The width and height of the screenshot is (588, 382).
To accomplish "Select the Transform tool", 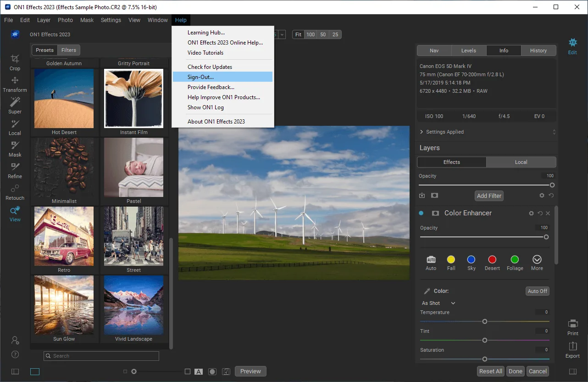I will tap(15, 84).
